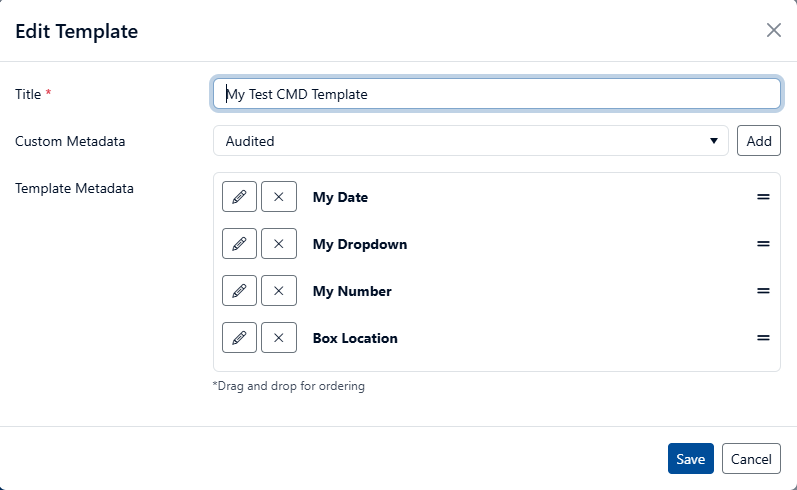
Task: Edit the My Date metadata field
Action: (x=239, y=197)
